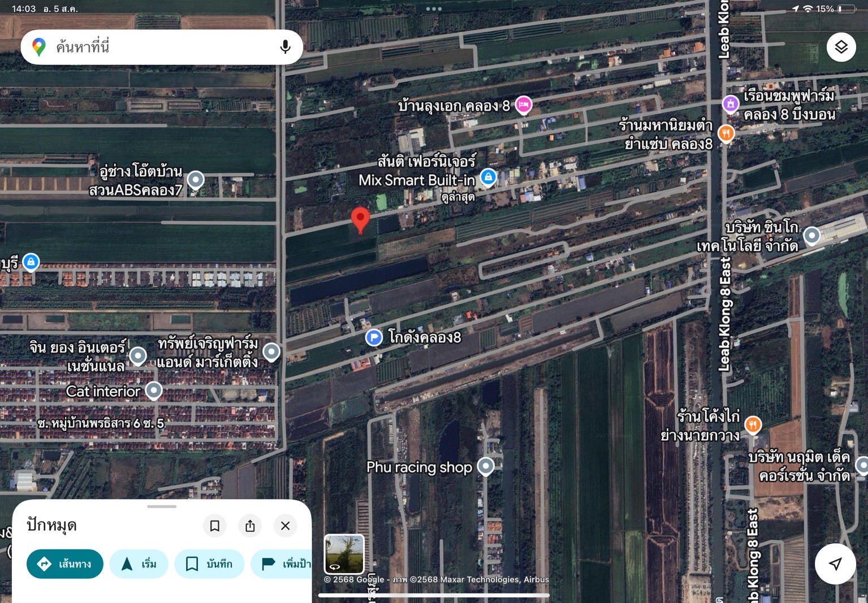Tap the เพิ่มป้าย add label button

(283, 564)
